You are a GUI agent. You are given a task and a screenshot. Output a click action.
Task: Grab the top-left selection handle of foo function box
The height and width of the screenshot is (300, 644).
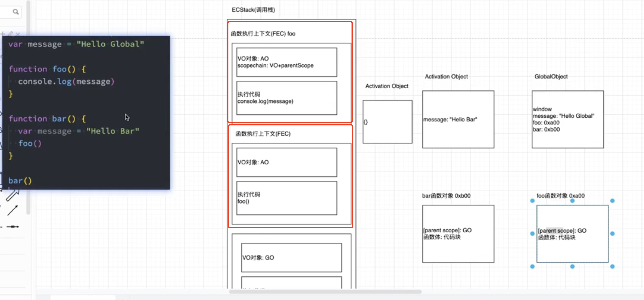point(532,201)
